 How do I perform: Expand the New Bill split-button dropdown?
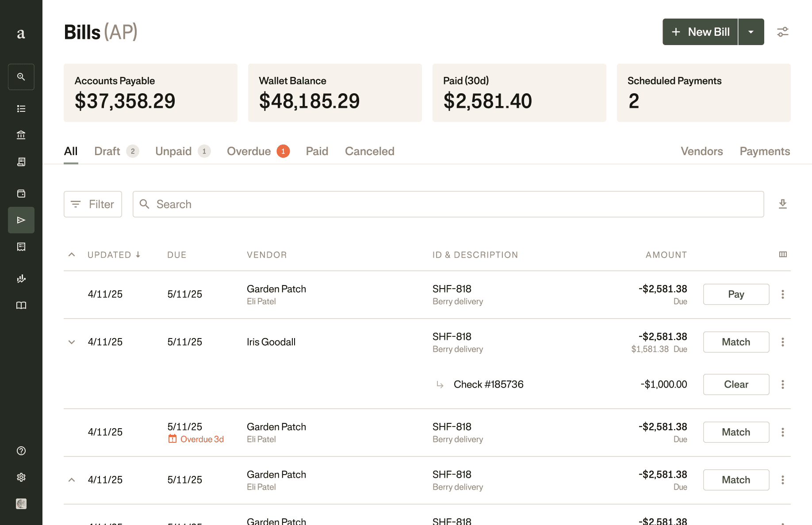click(751, 31)
